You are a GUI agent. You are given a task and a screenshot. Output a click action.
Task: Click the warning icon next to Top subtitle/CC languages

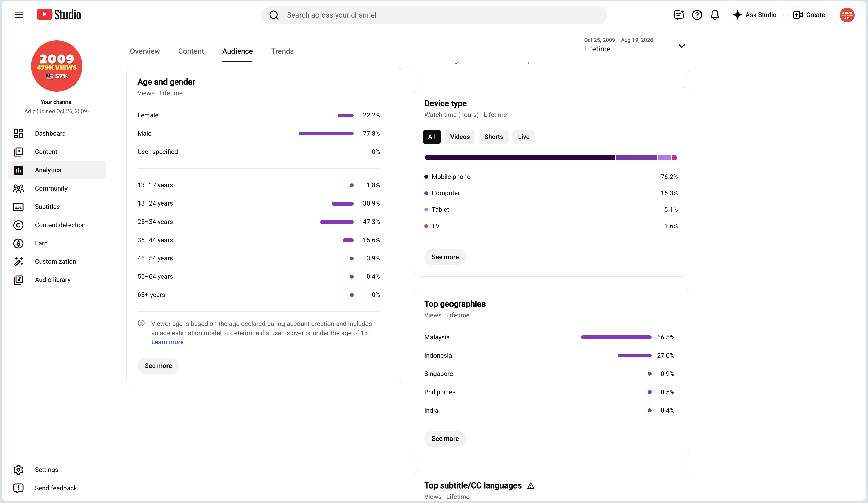pyautogui.click(x=531, y=486)
